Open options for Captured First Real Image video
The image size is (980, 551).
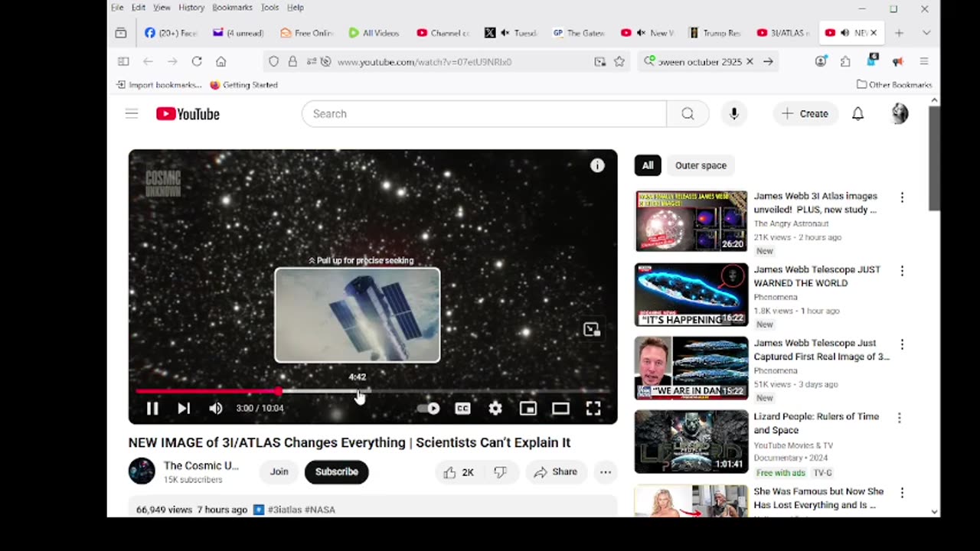902,344
